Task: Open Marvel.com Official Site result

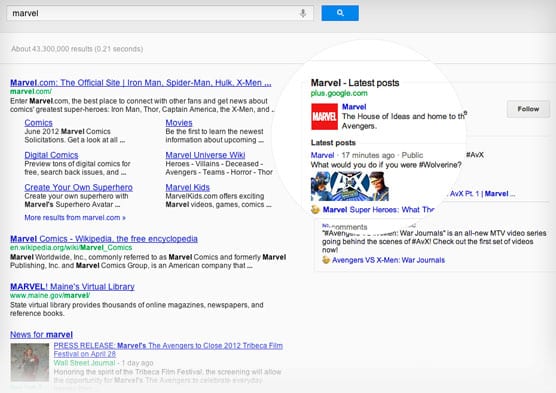Action: [x=141, y=83]
